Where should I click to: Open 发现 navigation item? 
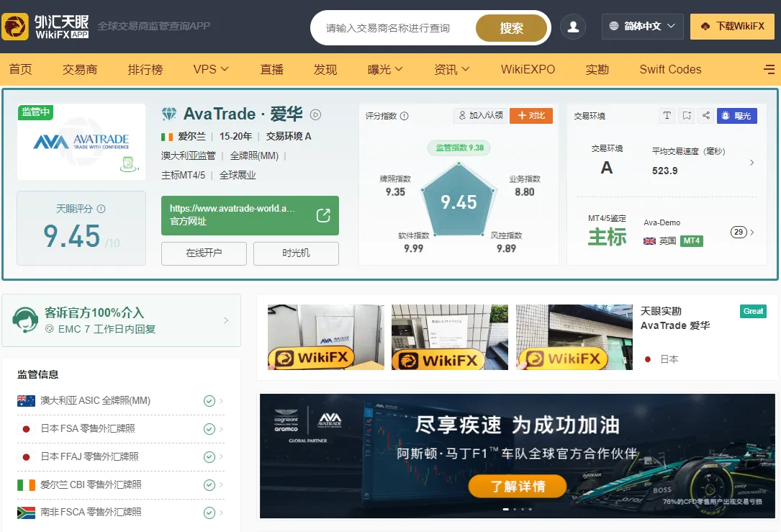pos(325,69)
